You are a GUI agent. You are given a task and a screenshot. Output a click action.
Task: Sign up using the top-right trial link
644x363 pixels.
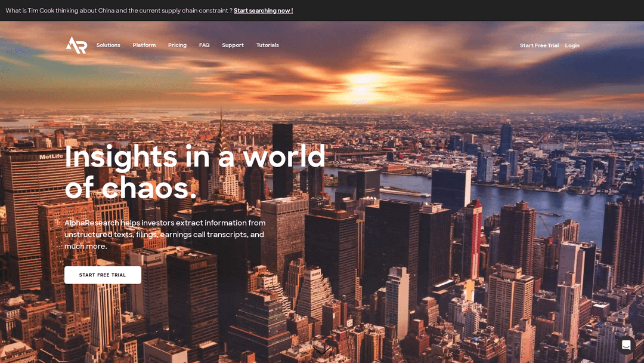click(539, 45)
